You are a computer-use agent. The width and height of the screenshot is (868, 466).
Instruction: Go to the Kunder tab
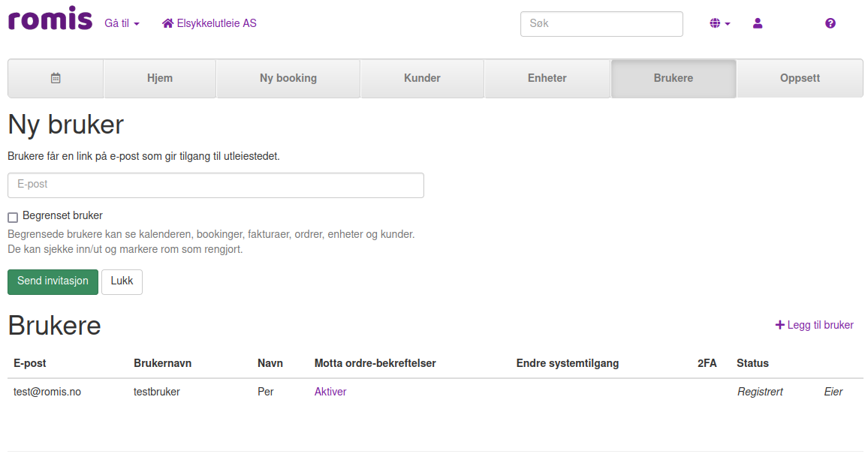[x=422, y=78]
